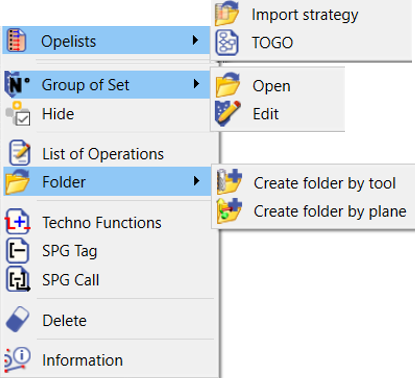Click the Import strategy folder icon

click(227, 13)
